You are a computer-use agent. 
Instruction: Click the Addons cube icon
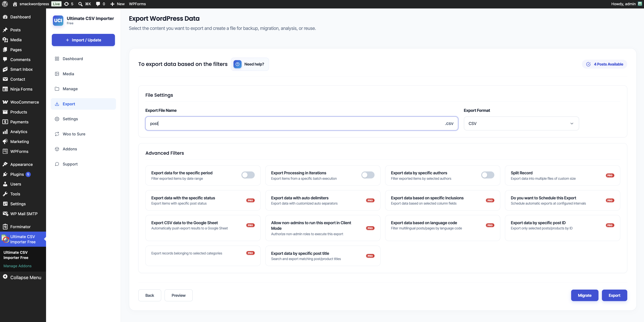[57, 149]
